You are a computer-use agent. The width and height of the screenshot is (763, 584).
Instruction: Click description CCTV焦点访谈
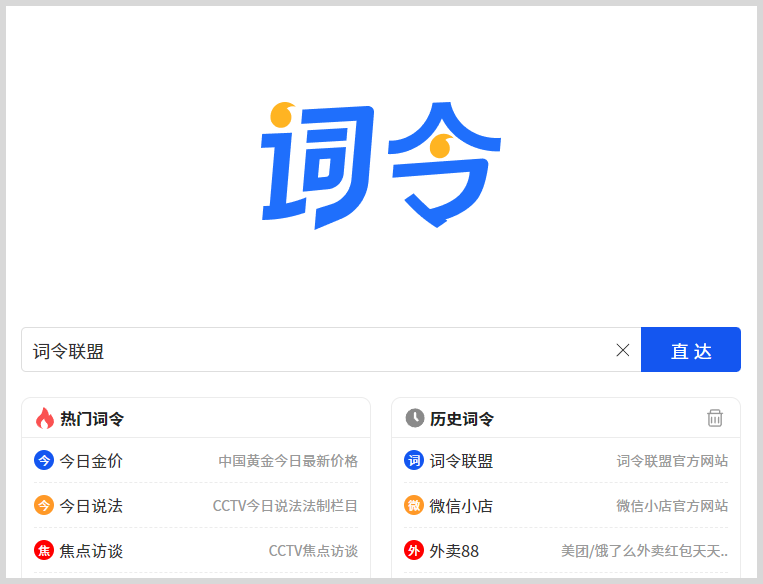pyautogui.click(x=313, y=551)
